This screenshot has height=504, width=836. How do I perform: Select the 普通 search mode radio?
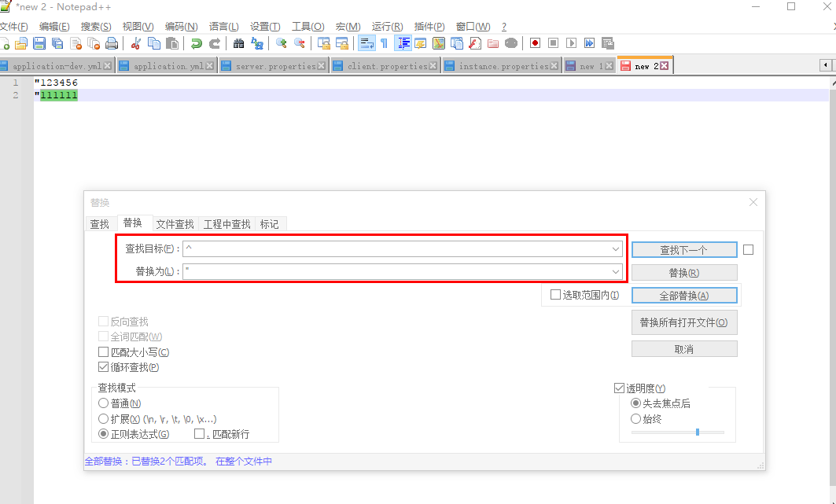click(x=104, y=403)
